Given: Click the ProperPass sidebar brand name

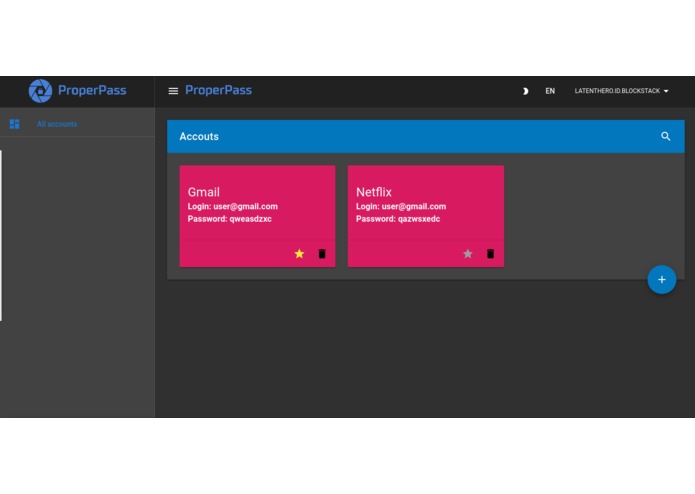Looking at the screenshot, I should pyautogui.click(x=92, y=90).
